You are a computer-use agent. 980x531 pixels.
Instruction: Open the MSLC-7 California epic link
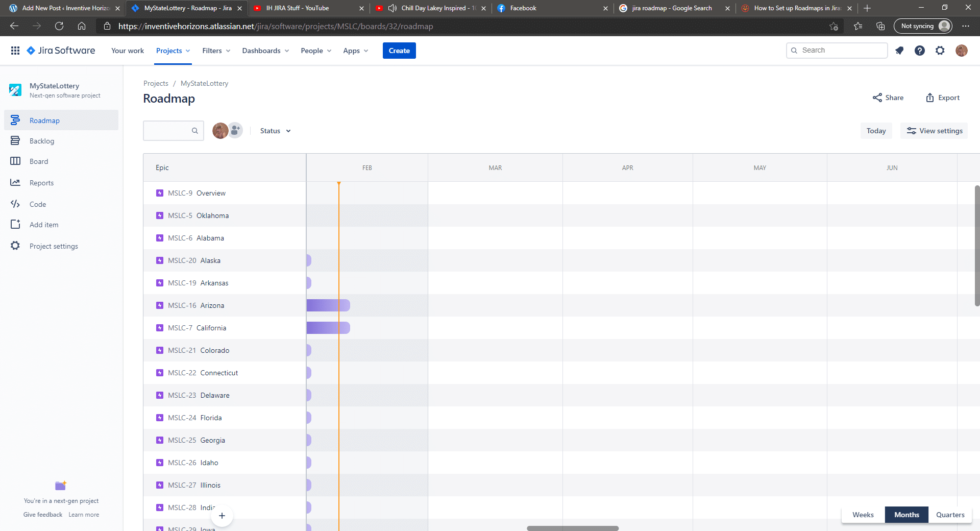[196, 328]
